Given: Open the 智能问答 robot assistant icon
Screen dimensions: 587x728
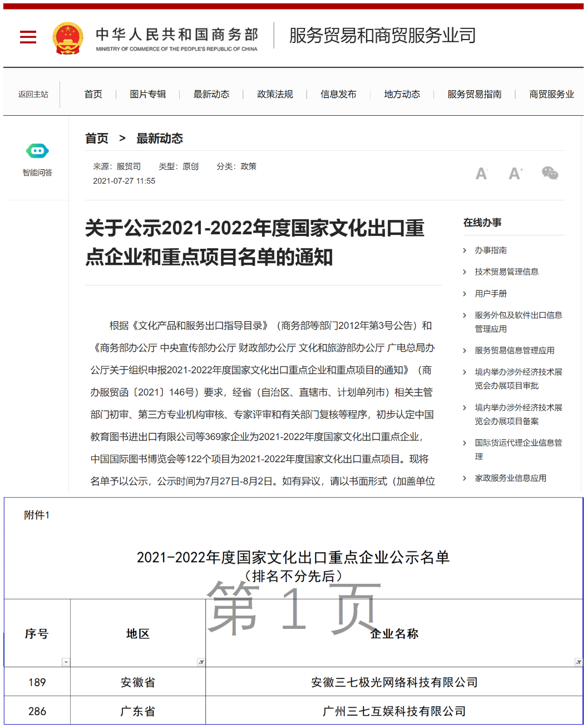Looking at the screenshot, I should tap(37, 151).
